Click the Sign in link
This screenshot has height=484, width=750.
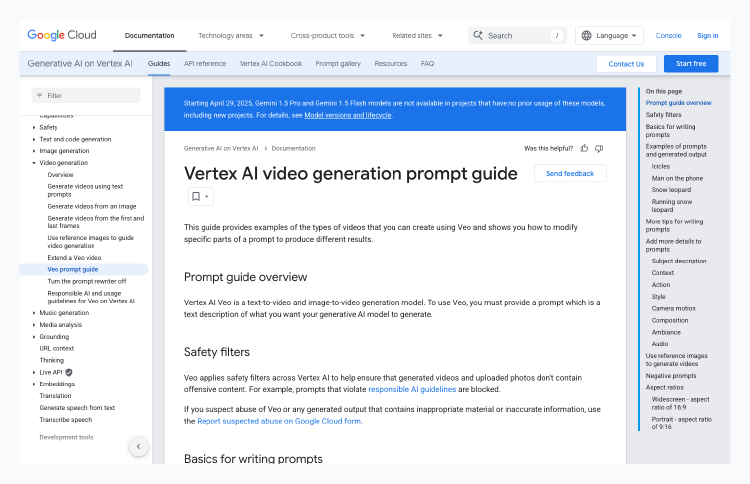click(707, 35)
